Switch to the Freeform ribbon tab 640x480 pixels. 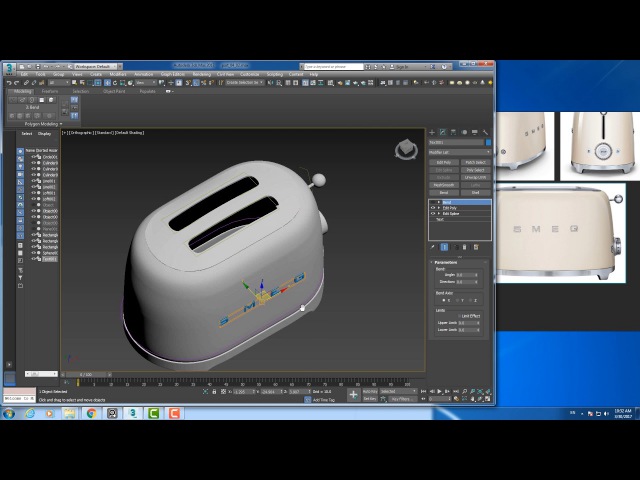(50, 91)
